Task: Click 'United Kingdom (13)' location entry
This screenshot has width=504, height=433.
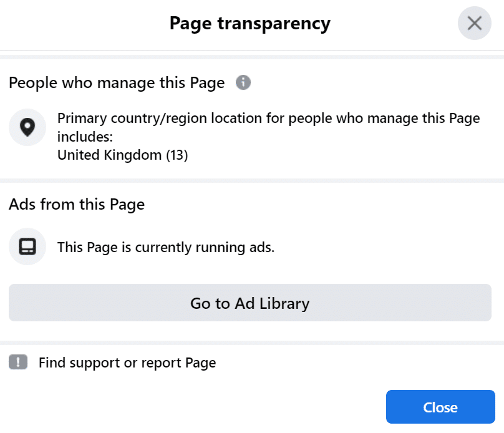Action: pos(122,155)
